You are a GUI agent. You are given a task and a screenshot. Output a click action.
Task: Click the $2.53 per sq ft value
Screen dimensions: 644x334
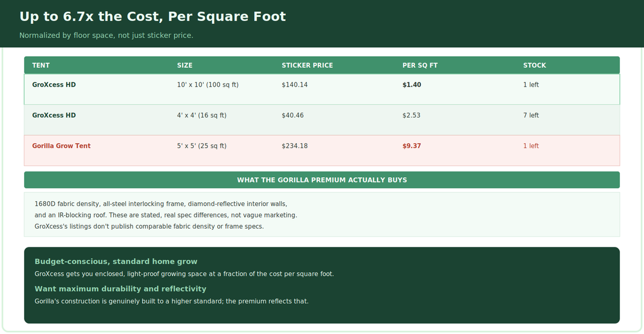411,115
